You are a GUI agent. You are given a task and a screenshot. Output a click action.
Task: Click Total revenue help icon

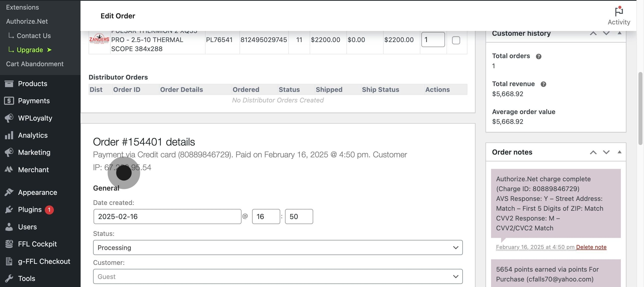coord(543,84)
